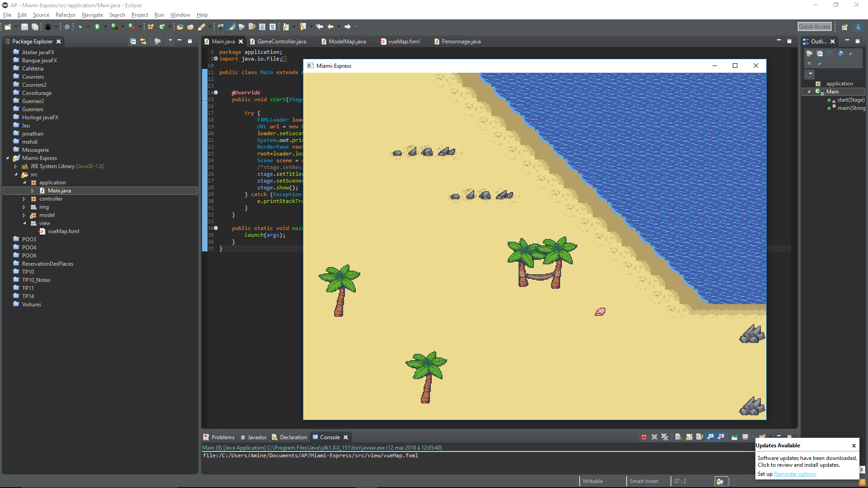This screenshot has width=868, height=488.
Task: Click the Reminder options link
Action: pyautogui.click(x=795, y=474)
